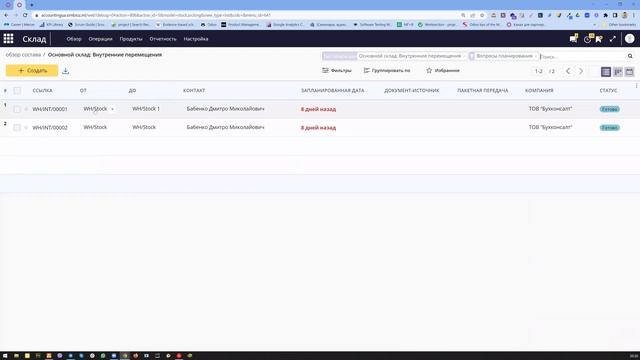
Task: Go to previous page arrow
Action: pos(568,71)
